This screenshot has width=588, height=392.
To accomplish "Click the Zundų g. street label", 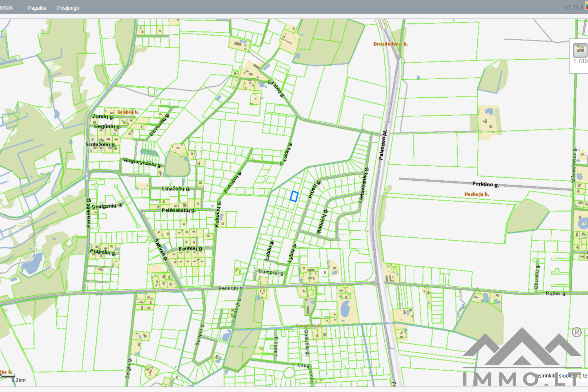I will point(103,117).
